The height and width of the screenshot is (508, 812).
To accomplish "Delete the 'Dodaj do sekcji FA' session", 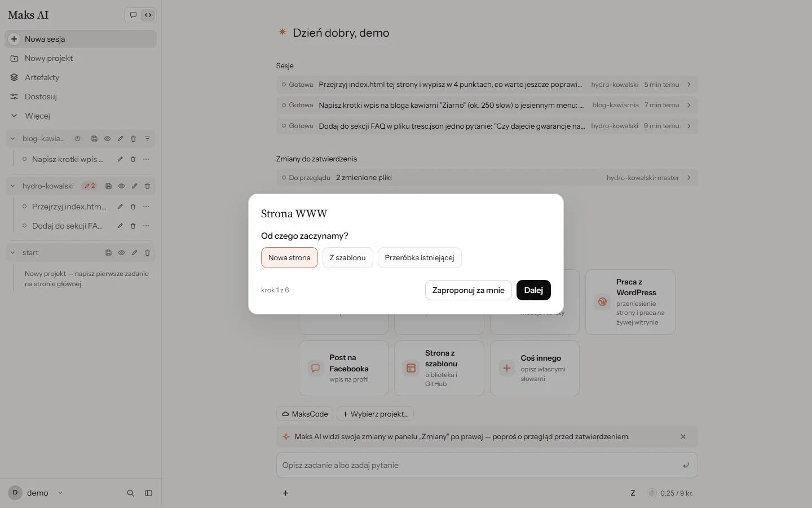I will pos(133,226).
